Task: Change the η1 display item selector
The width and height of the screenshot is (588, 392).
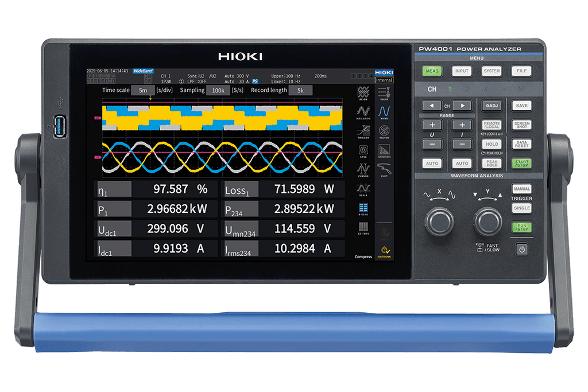Action: (x=114, y=189)
